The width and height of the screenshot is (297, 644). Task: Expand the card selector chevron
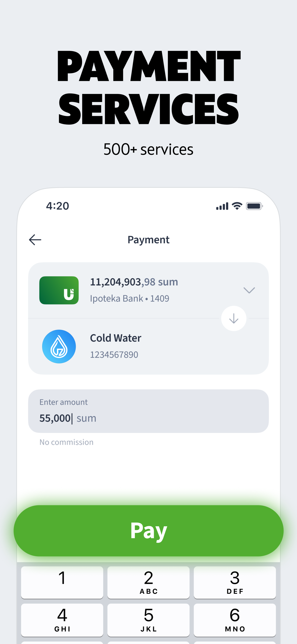(x=249, y=290)
